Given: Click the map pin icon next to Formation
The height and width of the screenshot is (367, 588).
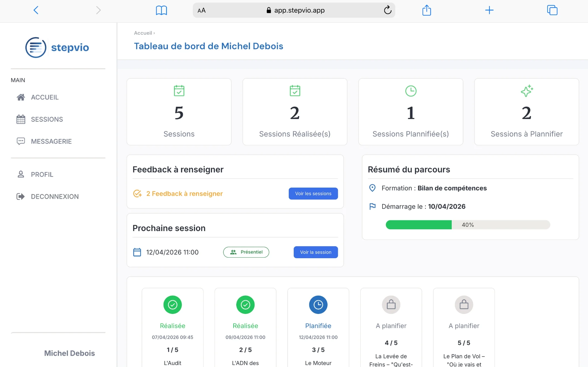Looking at the screenshot, I should pyautogui.click(x=372, y=188).
